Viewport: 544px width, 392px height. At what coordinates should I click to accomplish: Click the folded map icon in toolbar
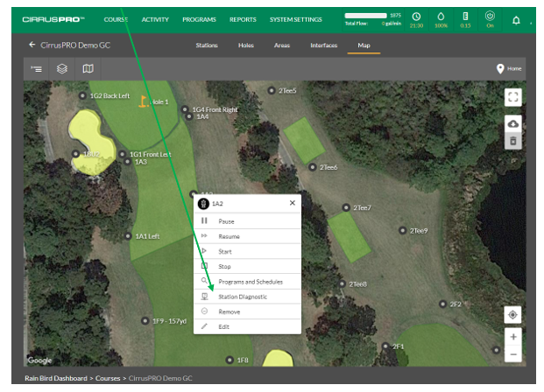tap(88, 68)
